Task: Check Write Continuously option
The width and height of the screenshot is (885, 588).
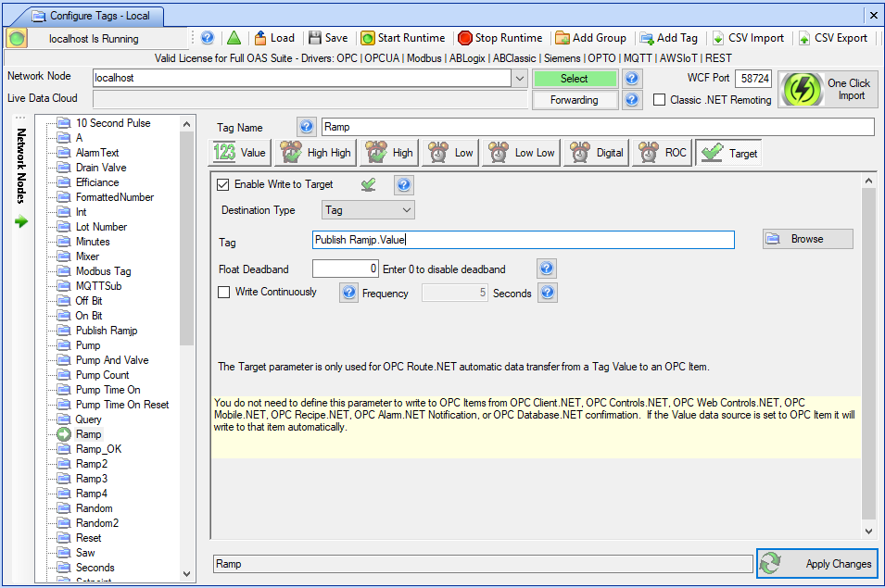Action: tap(224, 292)
